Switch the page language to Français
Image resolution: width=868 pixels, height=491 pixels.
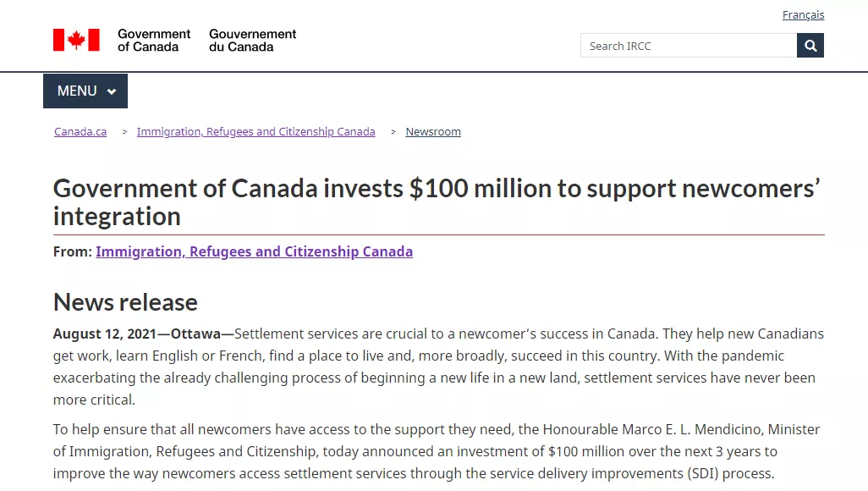tap(803, 15)
